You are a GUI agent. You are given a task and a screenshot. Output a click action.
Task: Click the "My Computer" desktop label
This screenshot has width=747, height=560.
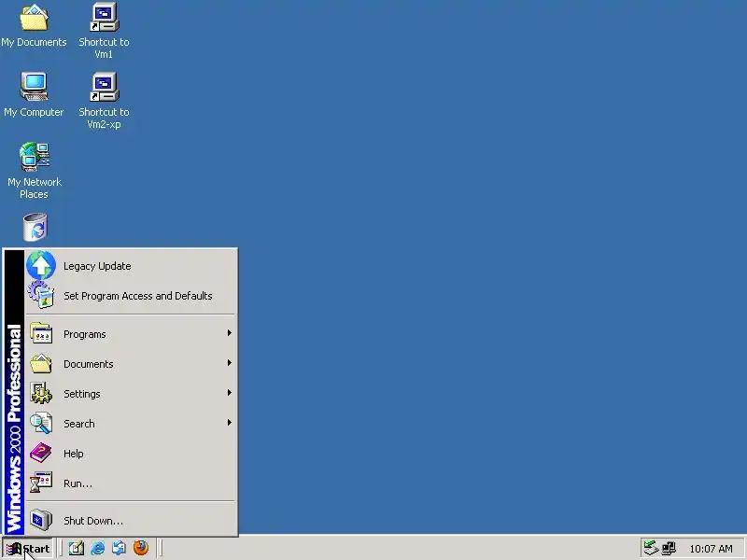[x=34, y=112]
